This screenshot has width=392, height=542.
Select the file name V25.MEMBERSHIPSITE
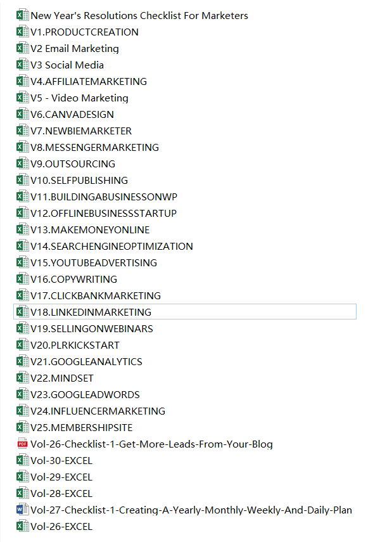(82, 428)
